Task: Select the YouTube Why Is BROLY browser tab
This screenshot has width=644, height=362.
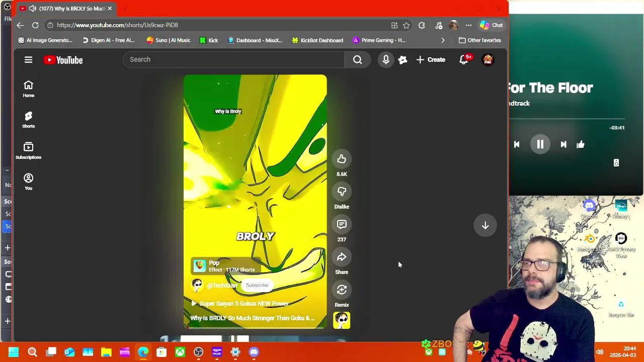Action: coord(65,9)
